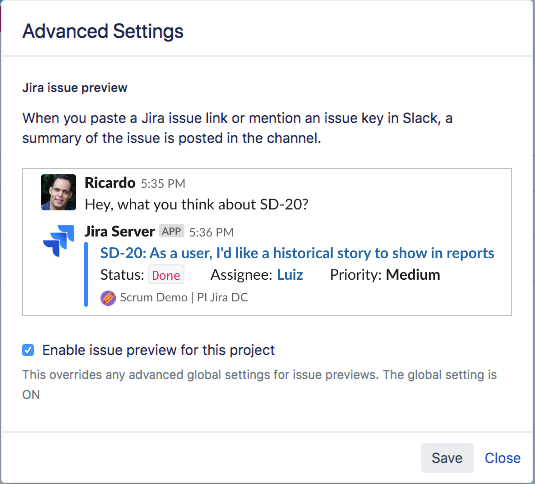Viewport: 535px width, 484px height.
Task: Open the SD-20 issue title link
Action: coord(297,253)
